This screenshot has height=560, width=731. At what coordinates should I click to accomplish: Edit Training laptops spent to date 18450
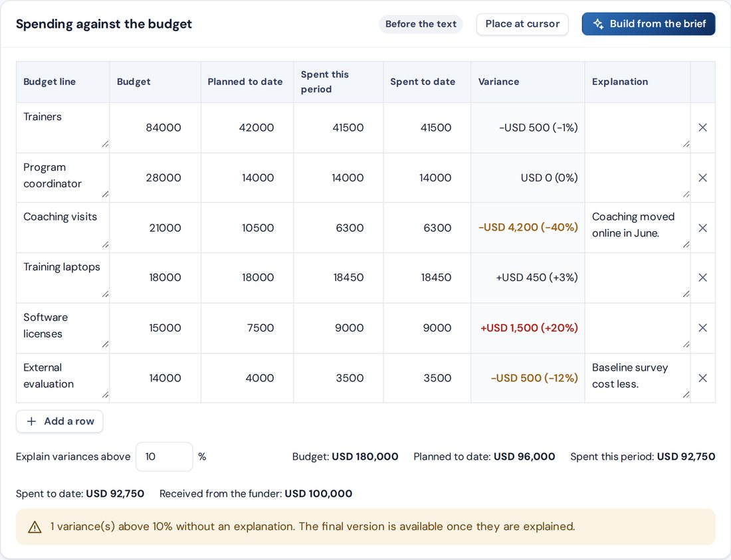[427, 278]
